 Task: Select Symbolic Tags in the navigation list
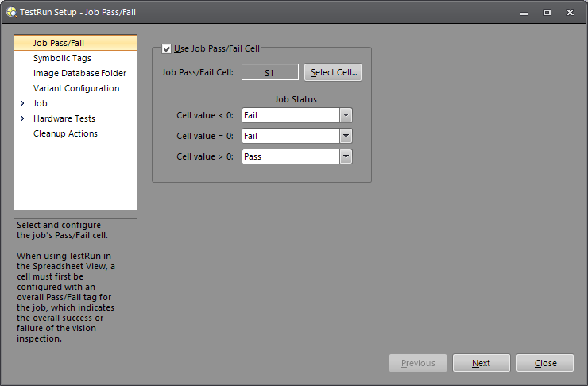tap(62, 58)
